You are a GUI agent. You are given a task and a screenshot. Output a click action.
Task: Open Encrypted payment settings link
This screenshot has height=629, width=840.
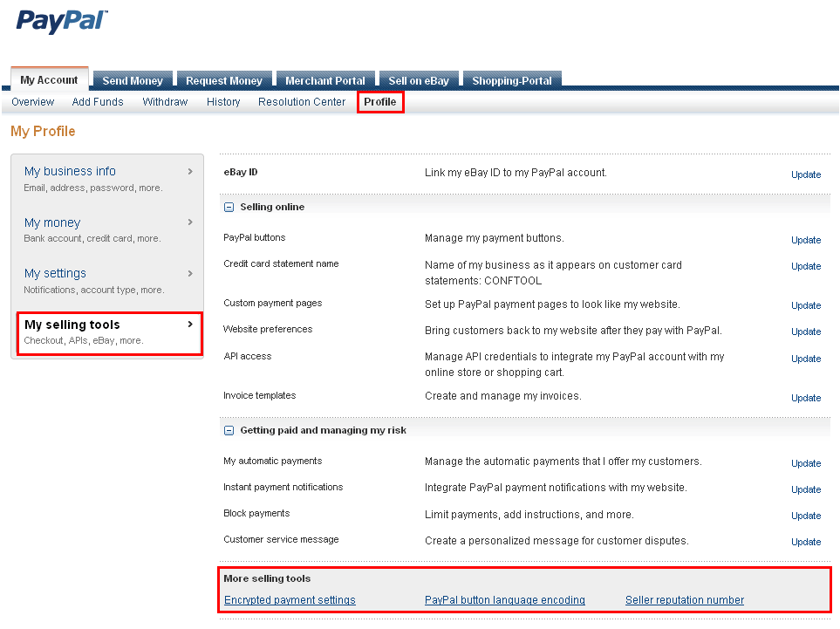pyautogui.click(x=290, y=600)
